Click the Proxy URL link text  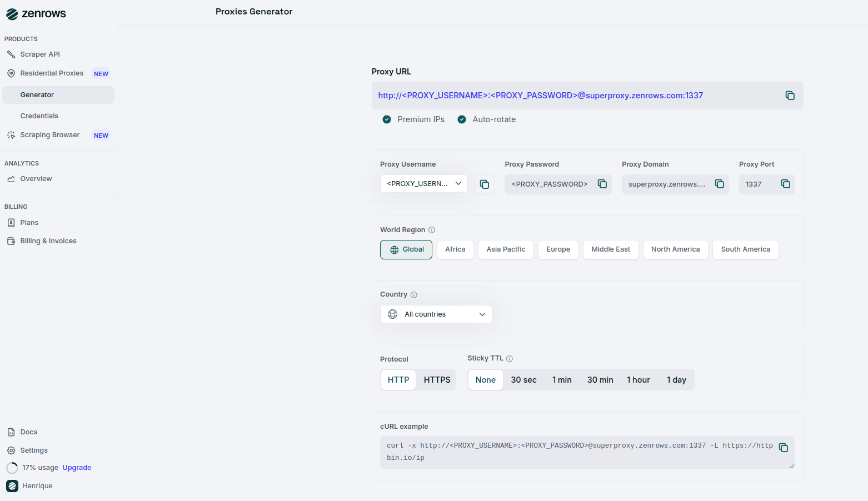tap(540, 96)
